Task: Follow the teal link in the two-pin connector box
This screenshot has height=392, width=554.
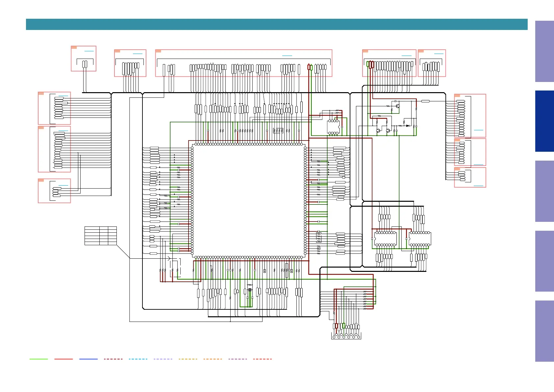Action: (89, 51)
